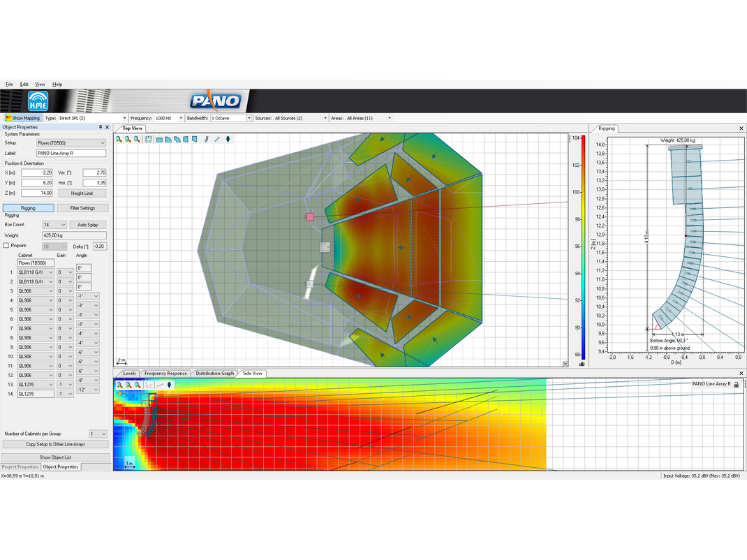This screenshot has height=560, width=747.
Task: Select the right-facing trapezoid area tool
Action: (x=194, y=140)
